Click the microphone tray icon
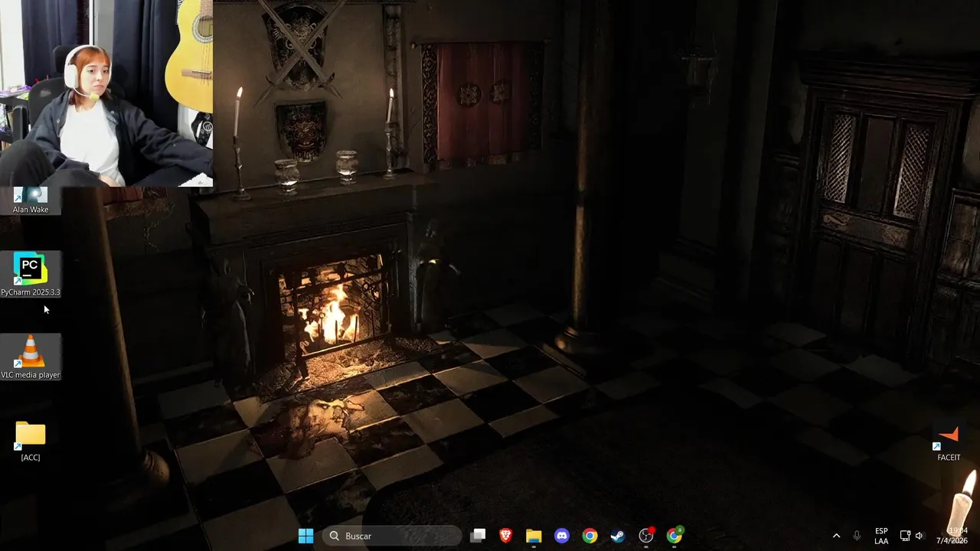This screenshot has height=551, width=980. point(857,536)
